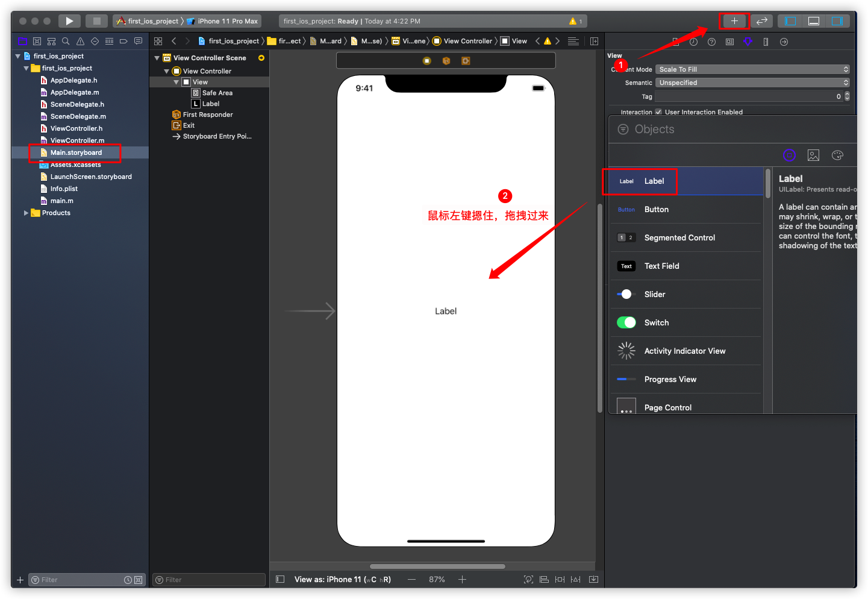Show the Project navigator folder icon
The height and width of the screenshot is (599, 868).
22,42
